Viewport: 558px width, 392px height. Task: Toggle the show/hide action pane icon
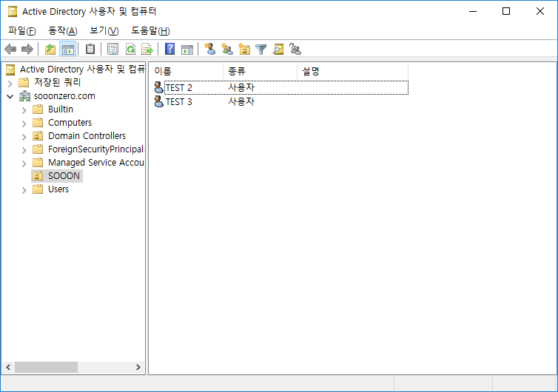pyautogui.click(x=187, y=49)
